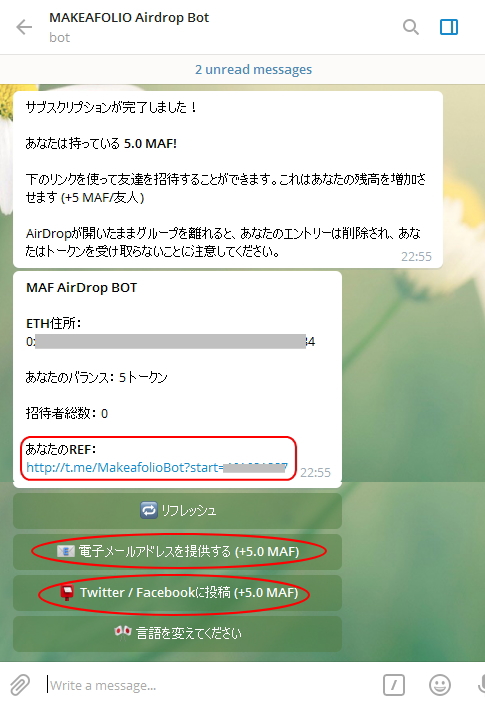
Task: Open the emoji smiley picker
Action: click(x=440, y=685)
